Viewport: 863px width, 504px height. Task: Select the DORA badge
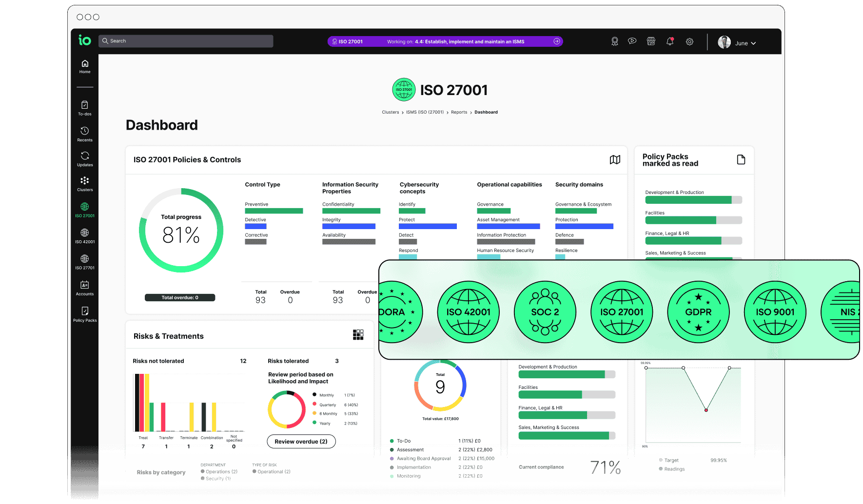pyautogui.click(x=400, y=312)
